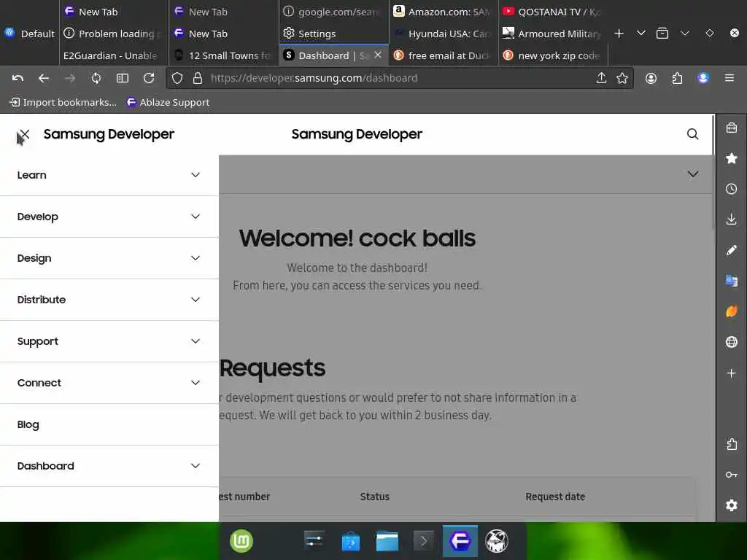Open sidebar downloads panel

pos(732,219)
